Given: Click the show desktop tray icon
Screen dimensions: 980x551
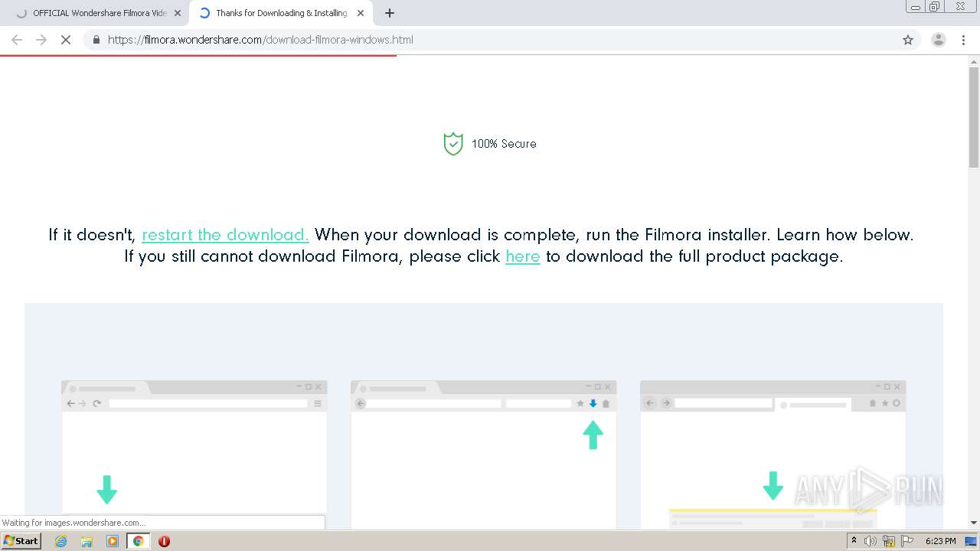Looking at the screenshot, I should [971, 541].
